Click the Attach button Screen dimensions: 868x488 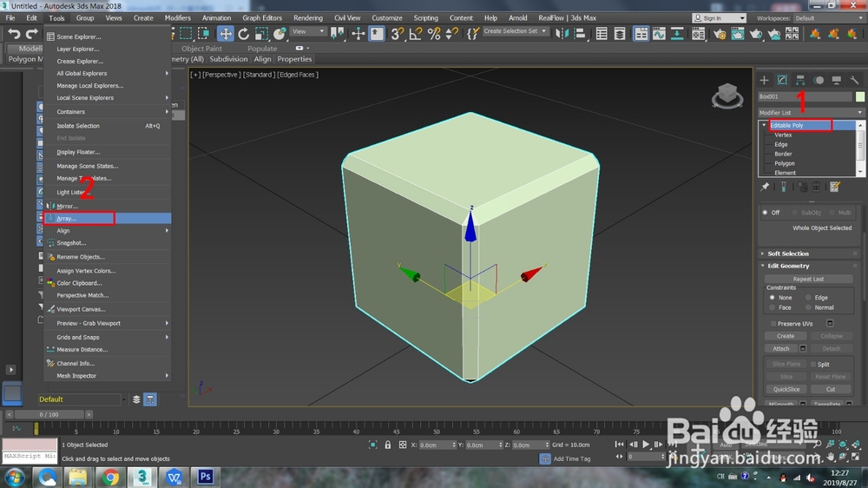pyautogui.click(x=781, y=348)
